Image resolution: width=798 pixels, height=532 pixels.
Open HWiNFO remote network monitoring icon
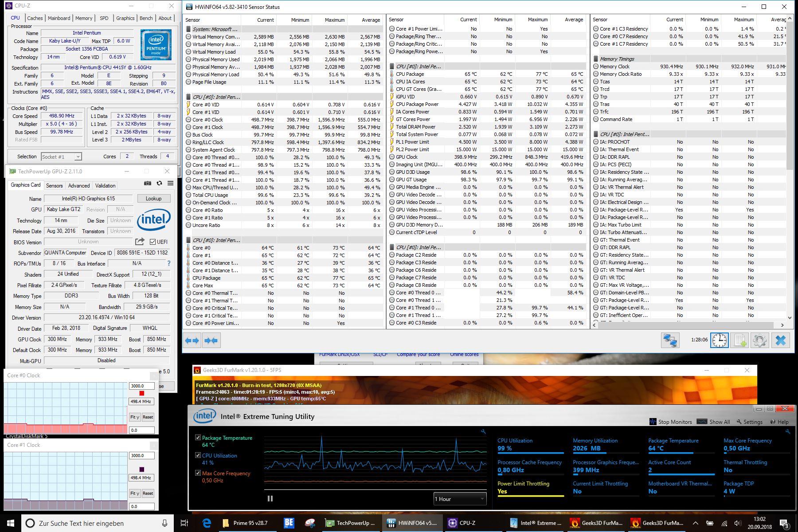(671, 340)
